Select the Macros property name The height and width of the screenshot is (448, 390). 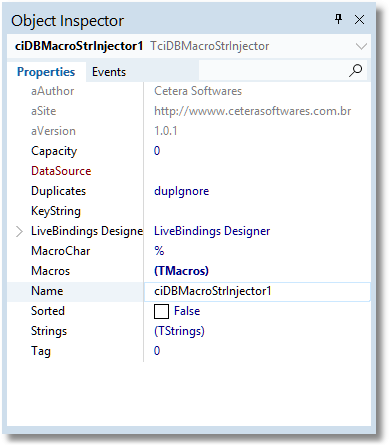pyautogui.click(x=50, y=271)
